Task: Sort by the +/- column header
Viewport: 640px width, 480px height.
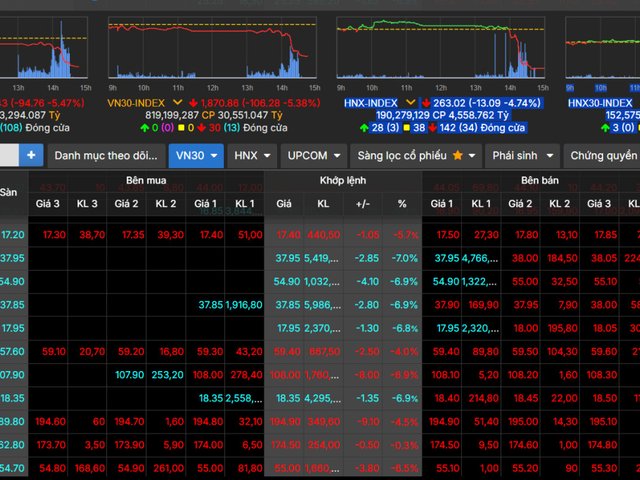Action: click(363, 203)
